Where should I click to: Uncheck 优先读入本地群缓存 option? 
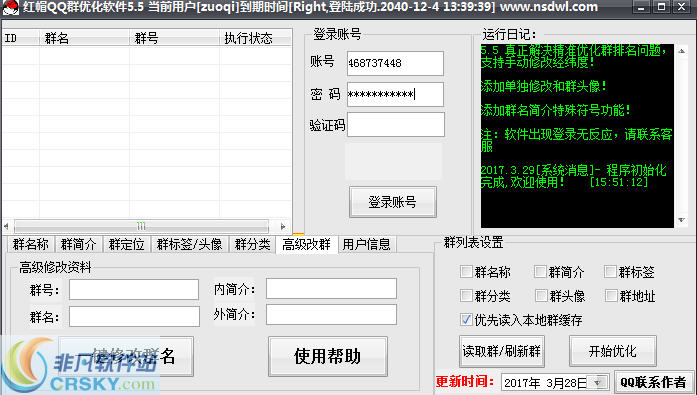[x=466, y=319]
